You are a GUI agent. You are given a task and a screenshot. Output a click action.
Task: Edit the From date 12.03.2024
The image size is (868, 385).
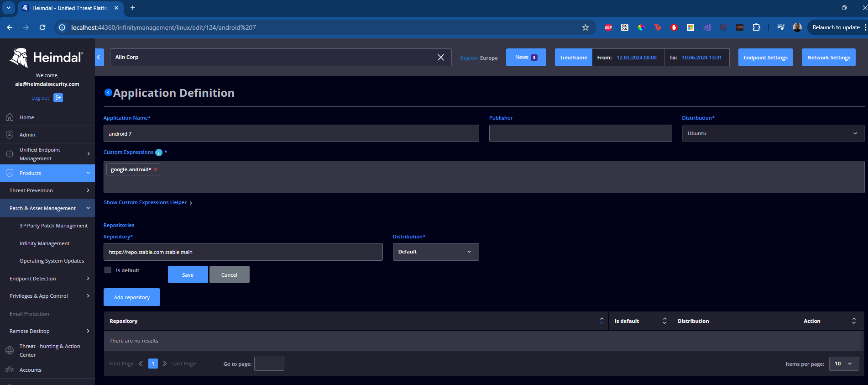coord(636,58)
